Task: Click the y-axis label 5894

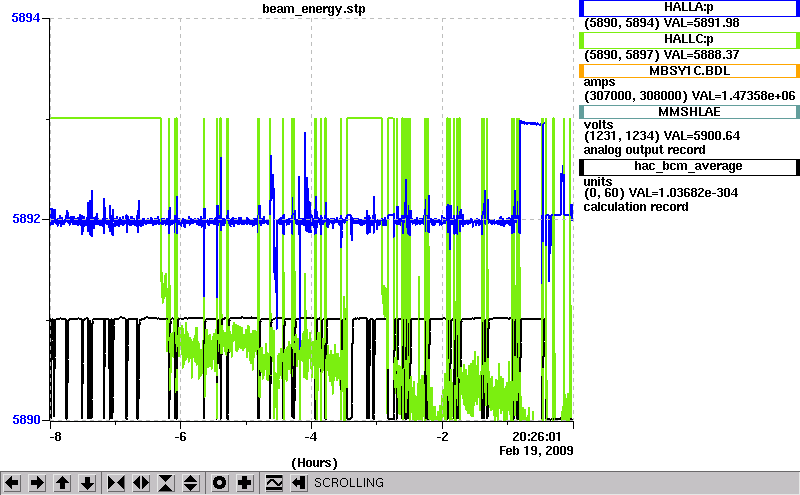Action: (x=26, y=18)
